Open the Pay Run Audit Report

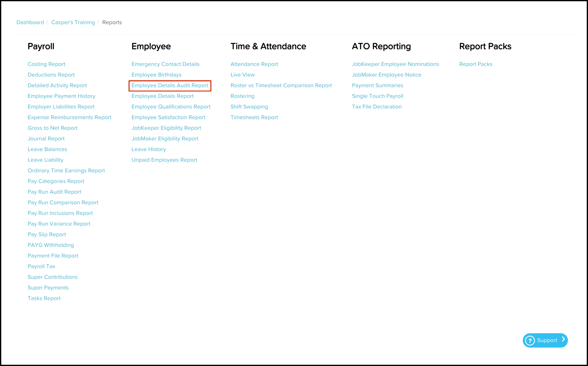pos(54,192)
